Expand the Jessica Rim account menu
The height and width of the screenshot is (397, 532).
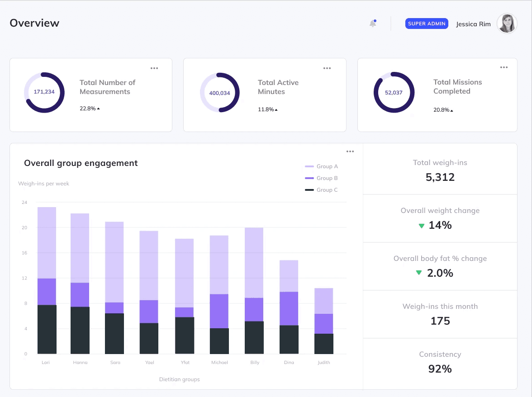474,24
